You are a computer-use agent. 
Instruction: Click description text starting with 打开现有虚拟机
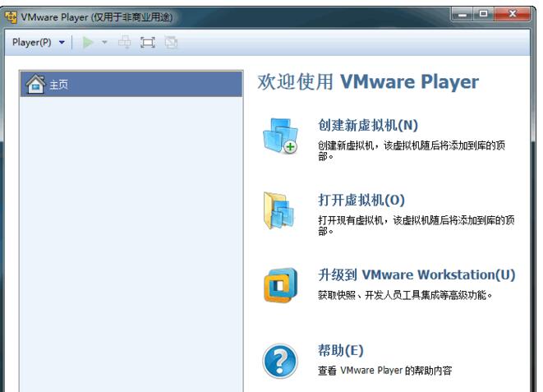coord(416,225)
